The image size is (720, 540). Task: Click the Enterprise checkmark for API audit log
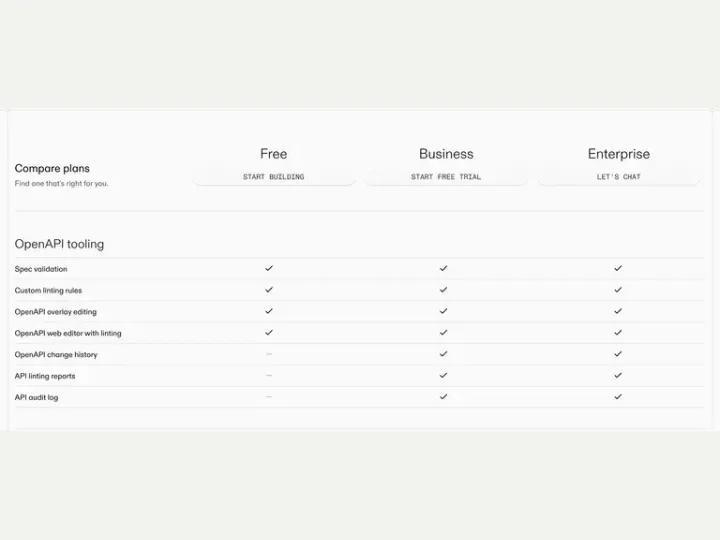point(618,396)
